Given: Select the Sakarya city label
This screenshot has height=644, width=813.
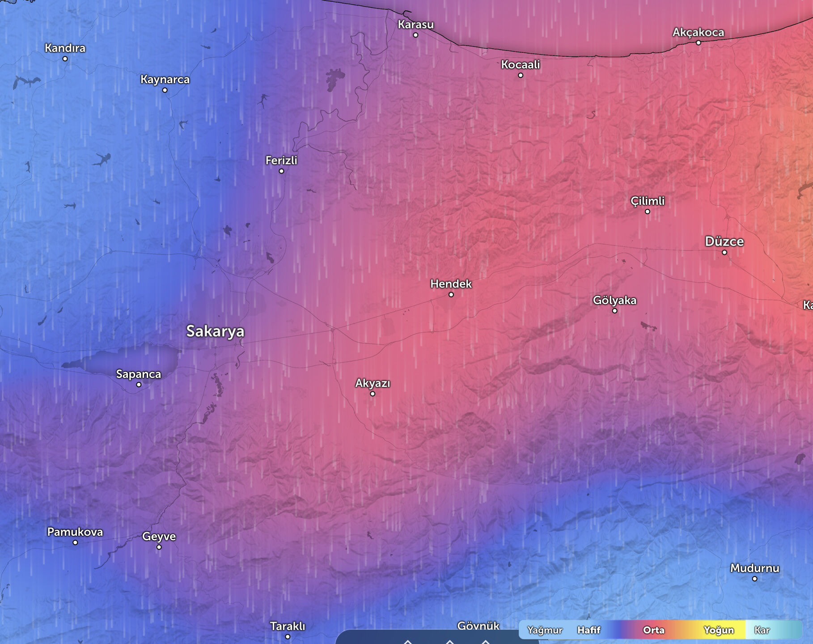Looking at the screenshot, I should click(215, 331).
